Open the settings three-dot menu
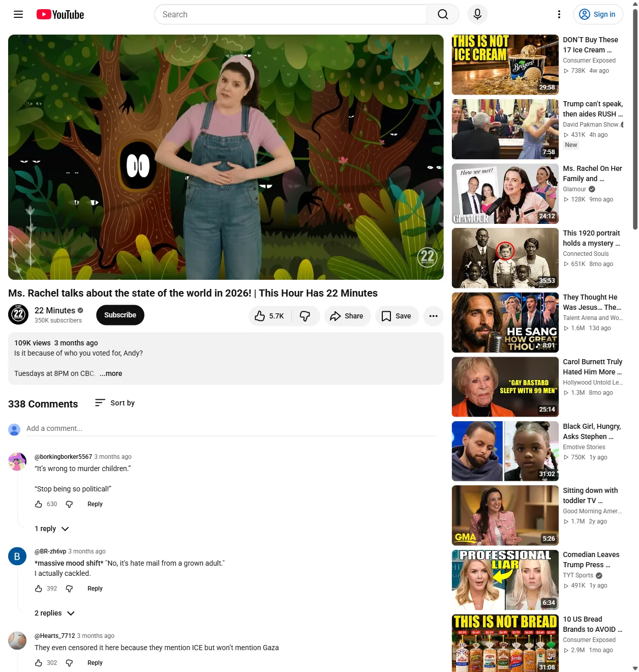639x672 pixels. 559,14
